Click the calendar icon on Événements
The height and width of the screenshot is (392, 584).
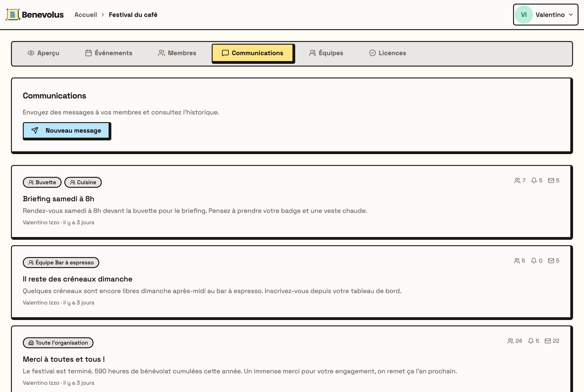coord(88,53)
